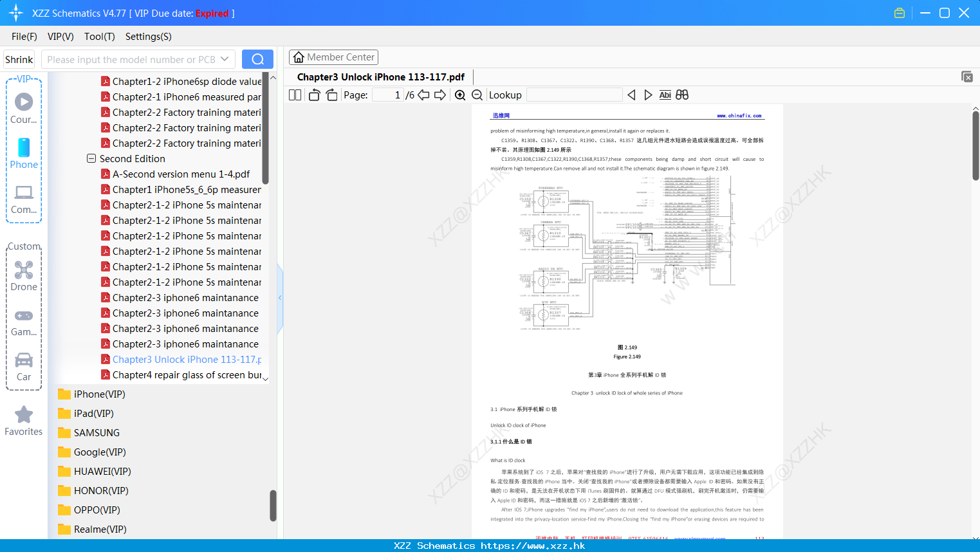This screenshot has width=980, height=552.
Task: Open Member Center
Action: [x=333, y=57]
